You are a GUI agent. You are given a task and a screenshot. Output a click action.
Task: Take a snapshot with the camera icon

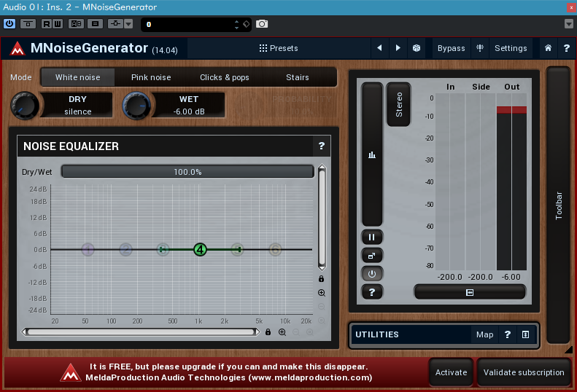(262, 24)
